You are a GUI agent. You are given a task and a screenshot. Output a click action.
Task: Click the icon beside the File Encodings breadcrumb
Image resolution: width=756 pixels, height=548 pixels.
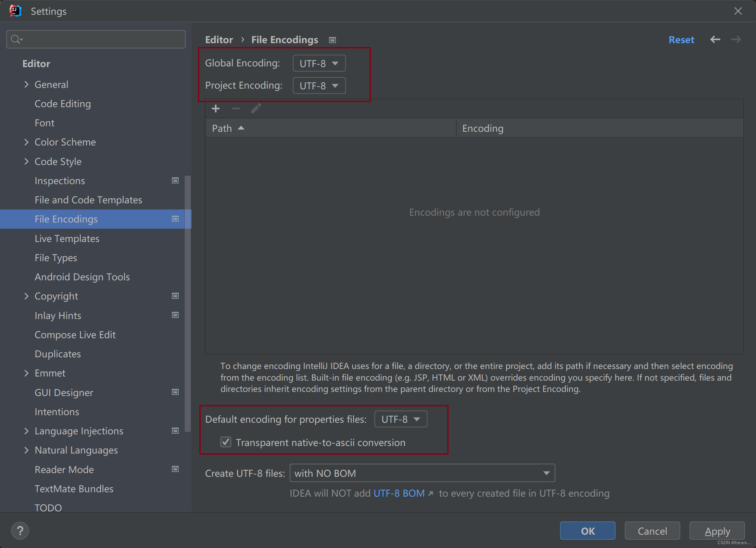coord(332,40)
